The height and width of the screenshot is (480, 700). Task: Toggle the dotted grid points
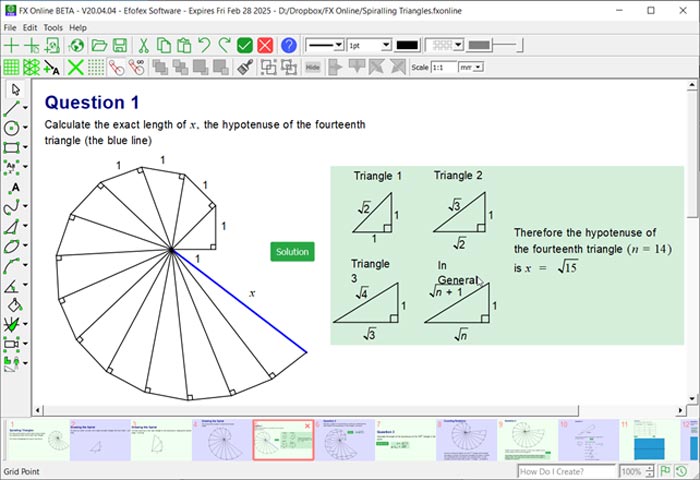pyautogui.click(x=96, y=67)
